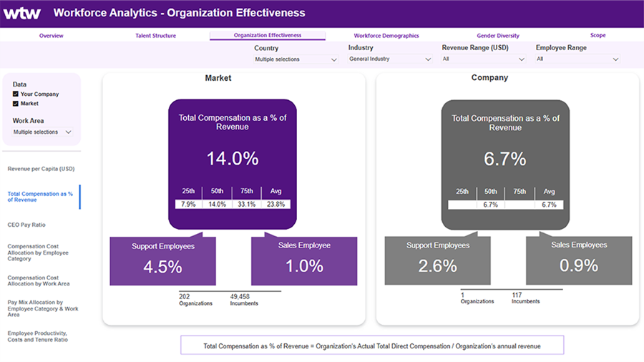Image resolution: width=644 pixels, height=362 pixels.
Task: Open the CEO Pay Ratio view
Action: tap(26, 225)
